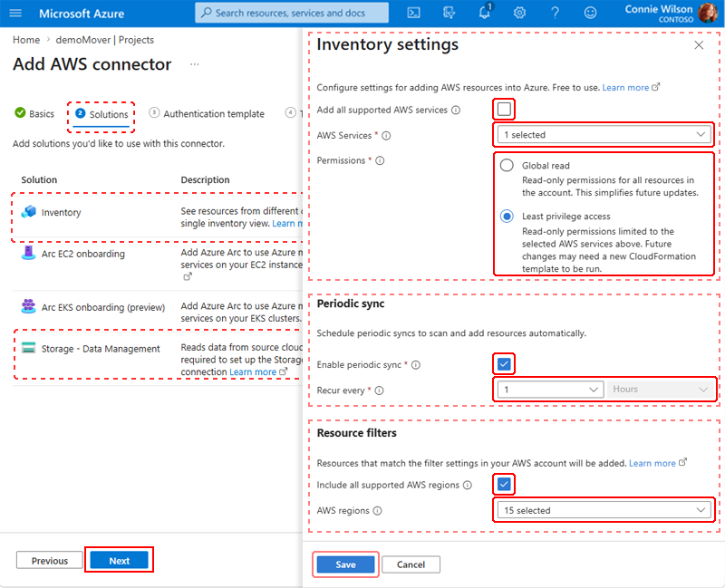Uncheck Enable periodic sync
This screenshot has width=725, height=588.
(x=504, y=364)
